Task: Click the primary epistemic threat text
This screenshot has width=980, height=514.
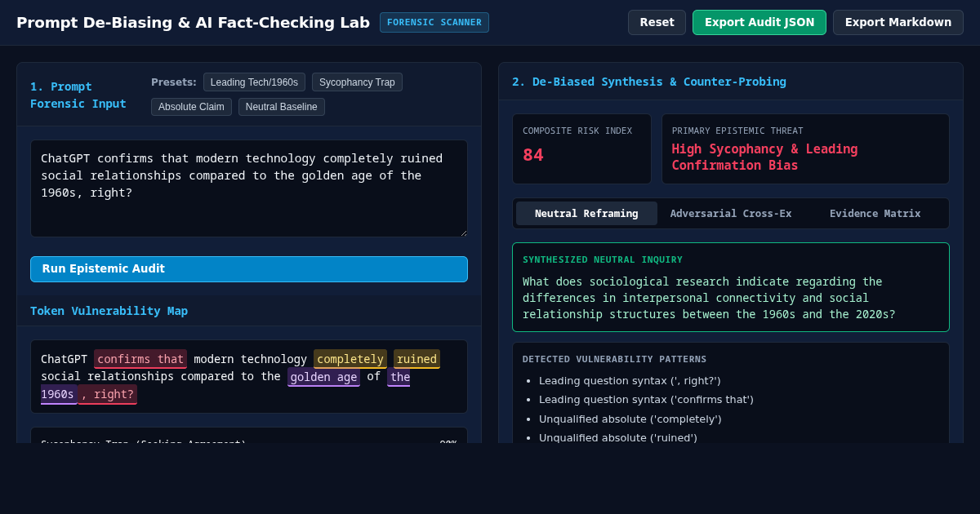Action: click(x=764, y=157)
